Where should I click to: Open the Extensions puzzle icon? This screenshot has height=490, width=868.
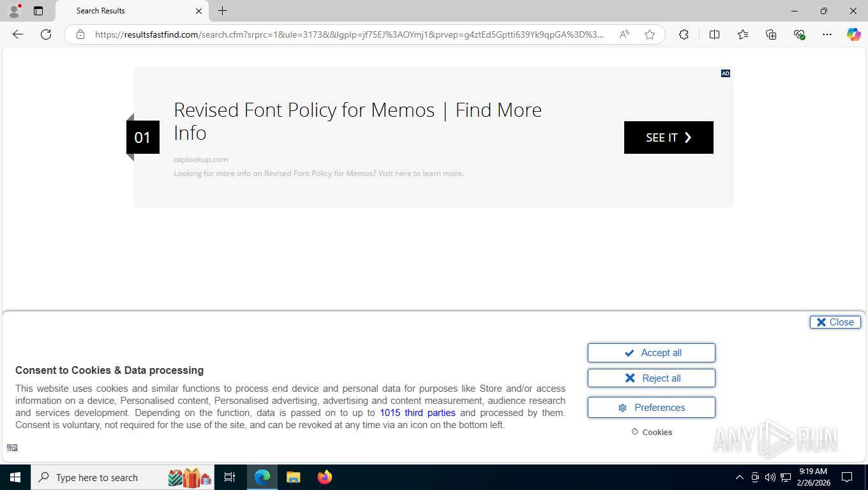684,34
